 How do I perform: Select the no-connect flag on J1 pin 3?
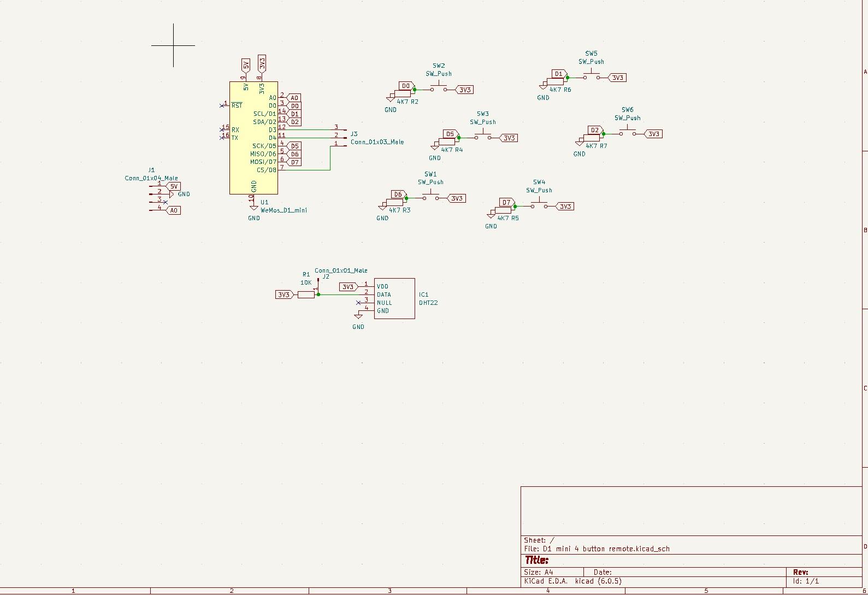pos(166,202)
